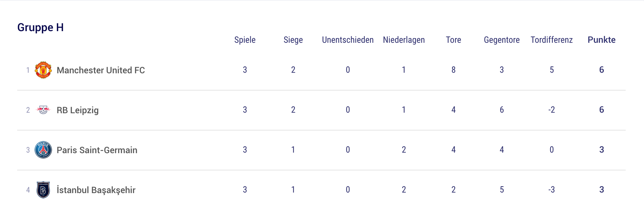The width and height of the screenshot is (644, 222).
Task: Click RB Leipzig's goal difference of -2
Action: pos(552,110)
